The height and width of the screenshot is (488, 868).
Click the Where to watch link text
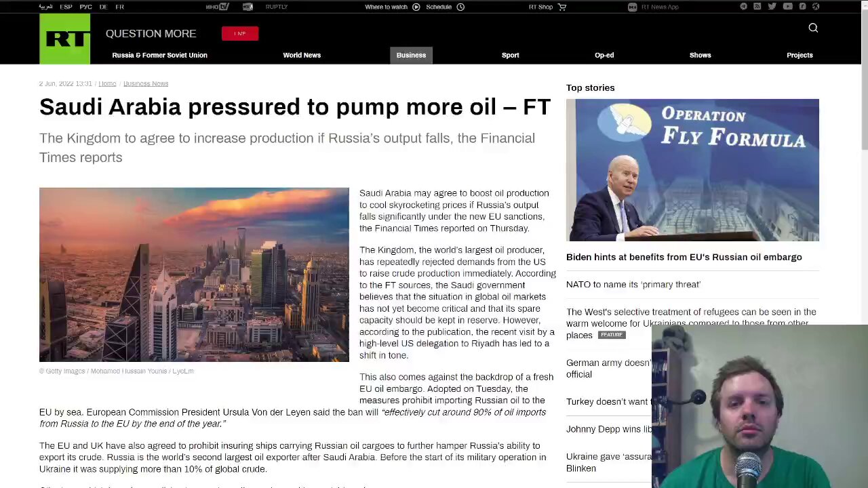[387, 7]
